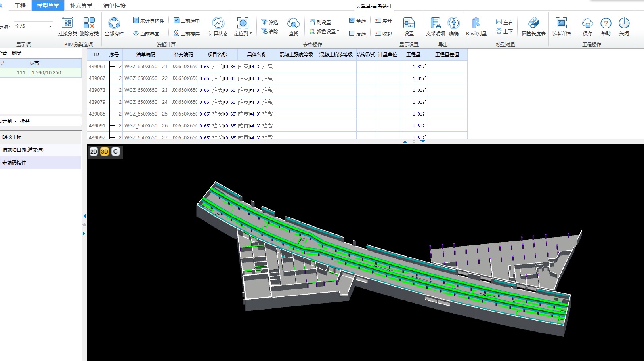Image resolution: width=644 pixels, height=361 pixels.
Task: Toggle the 当前选中 checkbox
Action: pos(177,21)
